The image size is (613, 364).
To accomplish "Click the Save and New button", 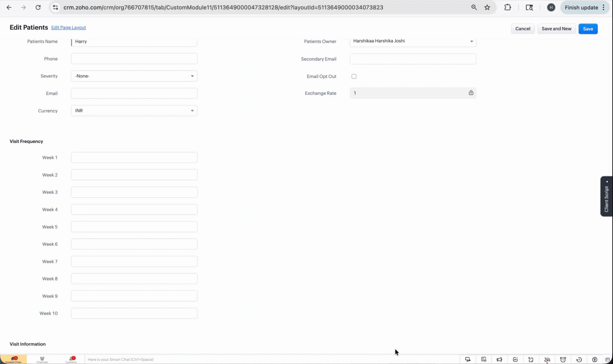I will (x=556, y=29).
